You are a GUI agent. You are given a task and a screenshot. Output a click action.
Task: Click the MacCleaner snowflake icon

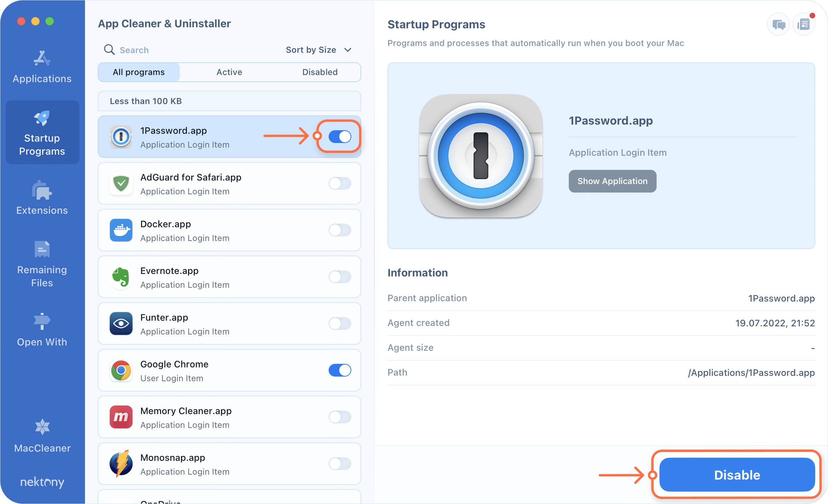(42, 426)
